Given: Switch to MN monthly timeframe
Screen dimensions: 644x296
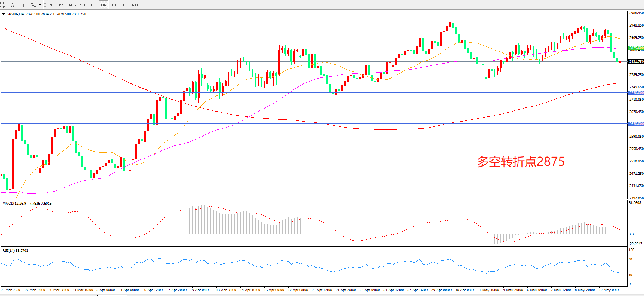Looking at the screenshot, I should point(135,5).
